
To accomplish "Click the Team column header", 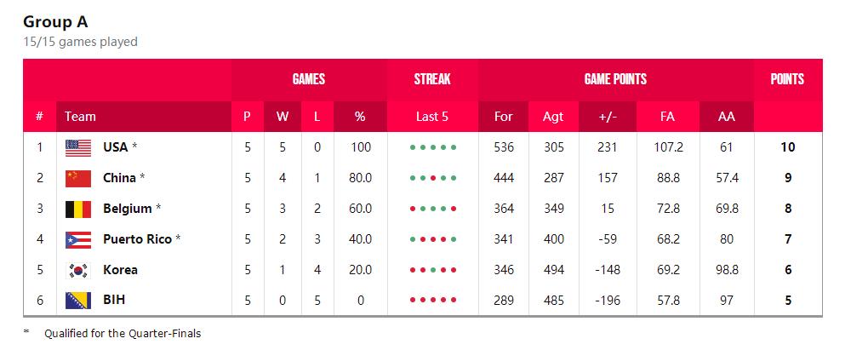I will (81, 117).
